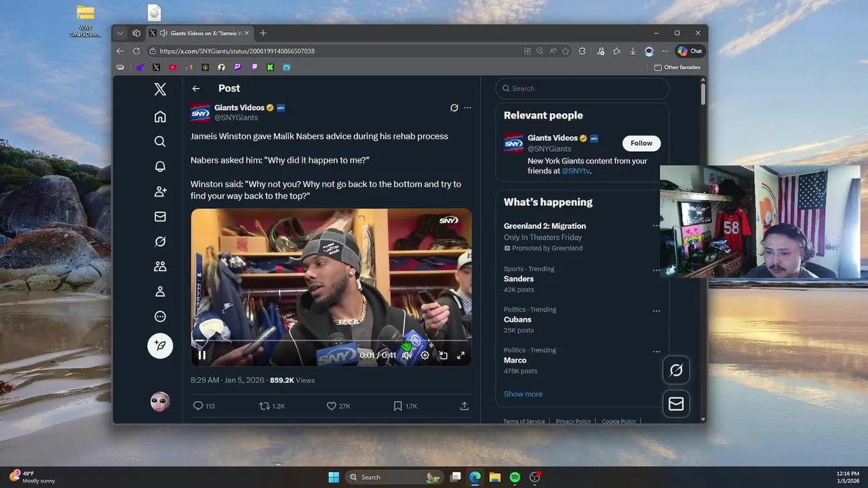The height and width of the screenshot is (488, 868).
Task: Open a new browser tab
Action: (263, 33)
